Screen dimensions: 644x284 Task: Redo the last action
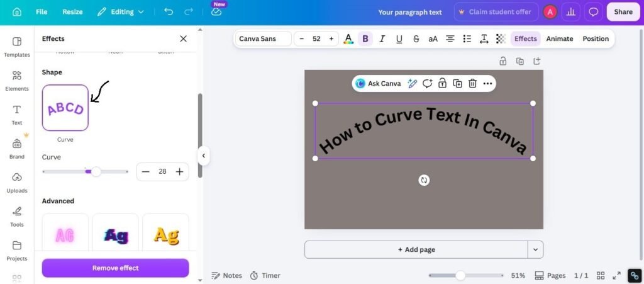(x=189, y=12)
